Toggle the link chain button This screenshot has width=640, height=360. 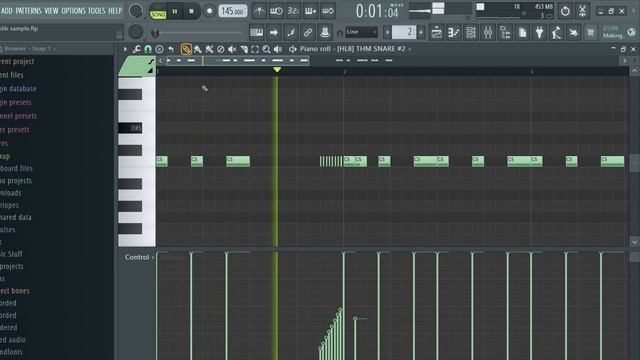308,32
